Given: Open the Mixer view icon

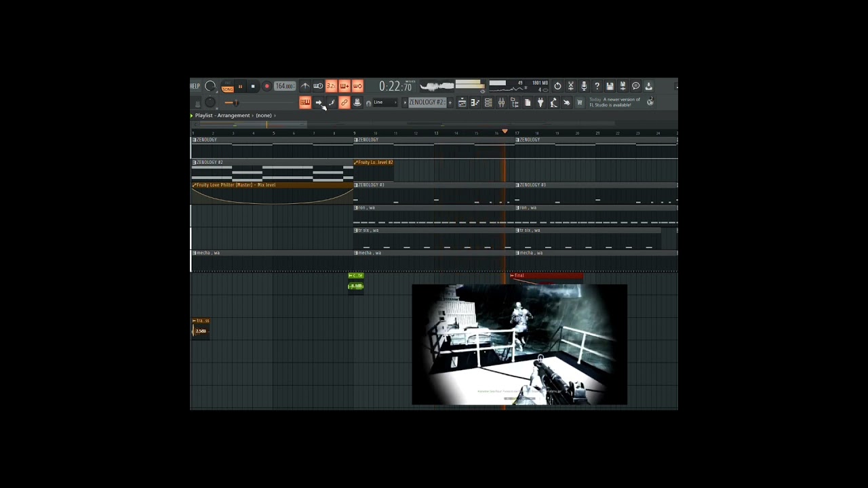Looking at the screenshot, I should [501, 102].
